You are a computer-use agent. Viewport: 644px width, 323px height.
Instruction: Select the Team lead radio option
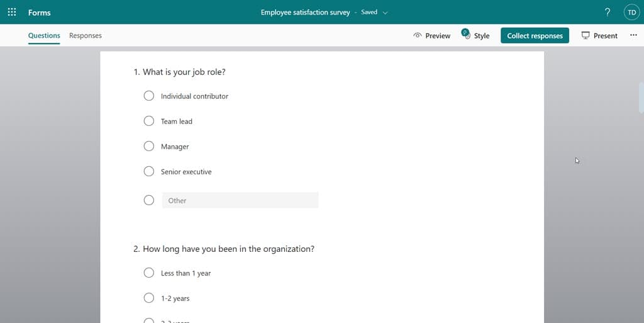pos(148,121)
